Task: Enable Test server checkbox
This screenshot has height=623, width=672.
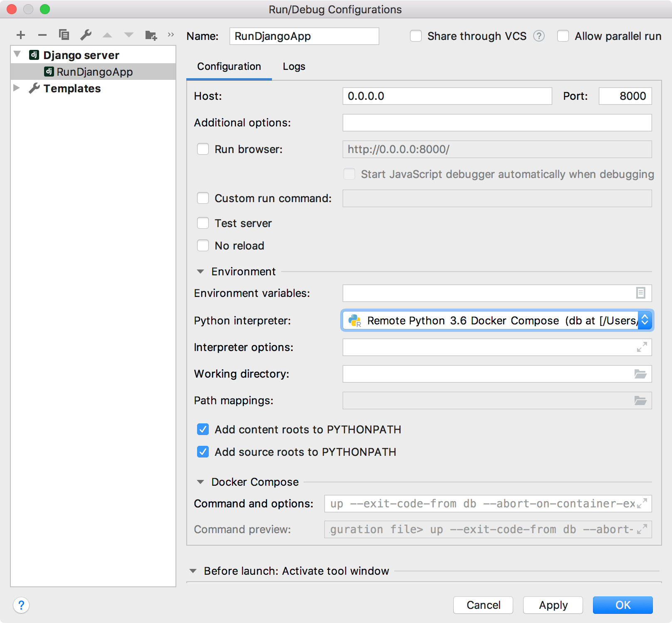Action: click(203, 223)
